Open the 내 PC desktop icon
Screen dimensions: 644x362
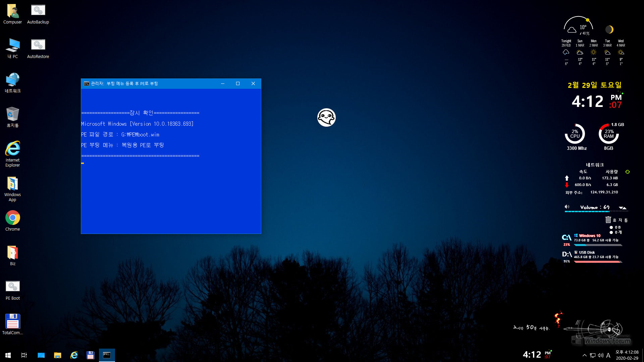pyautogui.click(x=13, y=49)
